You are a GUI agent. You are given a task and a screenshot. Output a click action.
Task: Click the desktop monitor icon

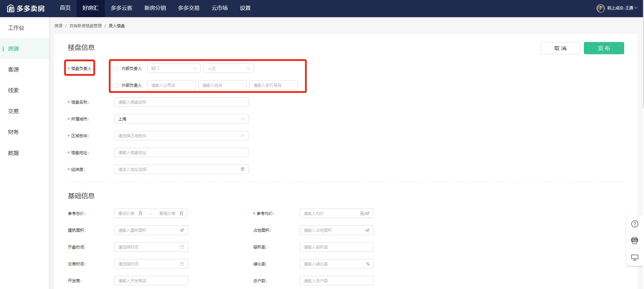pos(635,257)
